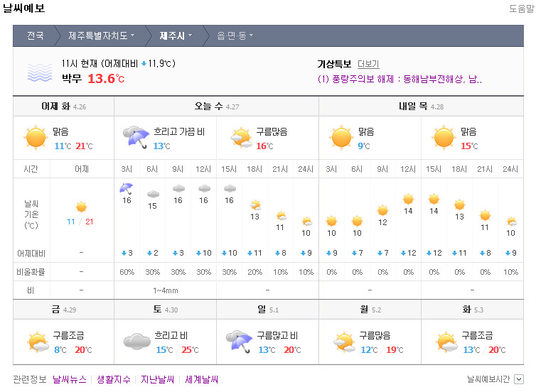The image size is (536, 392).
Task: Open the 도움말 help link
Action: click(521, 9)
